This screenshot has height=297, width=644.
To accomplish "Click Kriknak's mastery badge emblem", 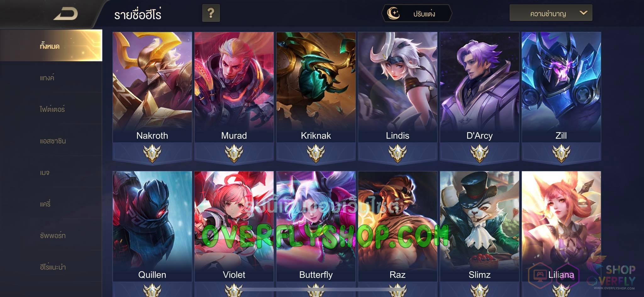I will [316, 154].
